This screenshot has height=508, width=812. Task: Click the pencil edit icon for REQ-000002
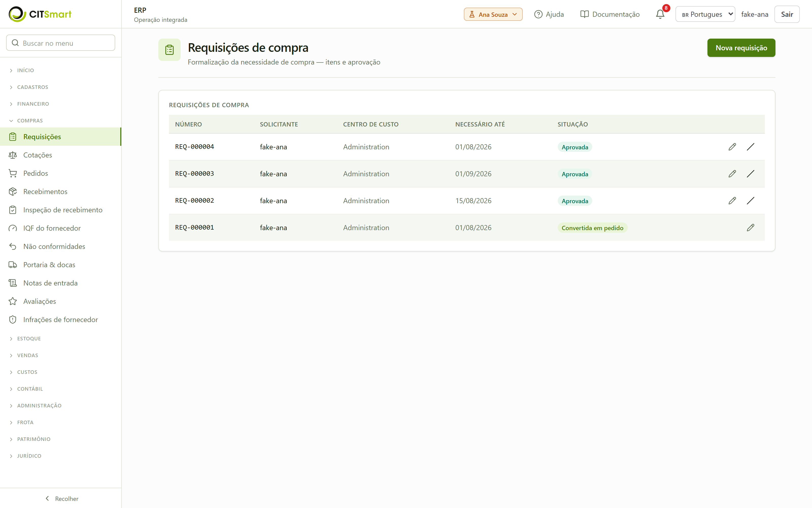(x=732, y=201)
